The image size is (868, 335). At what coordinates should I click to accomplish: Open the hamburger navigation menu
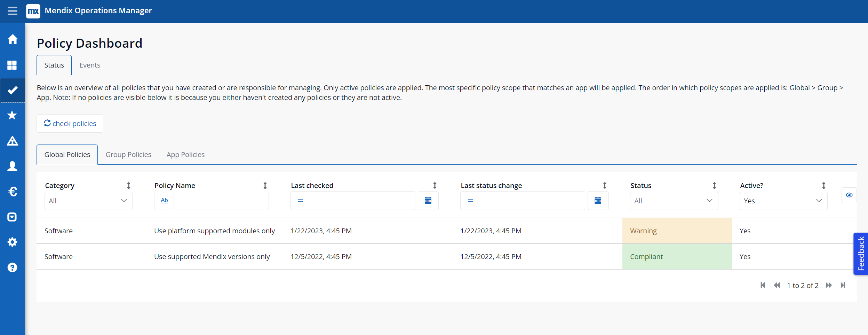13,11
